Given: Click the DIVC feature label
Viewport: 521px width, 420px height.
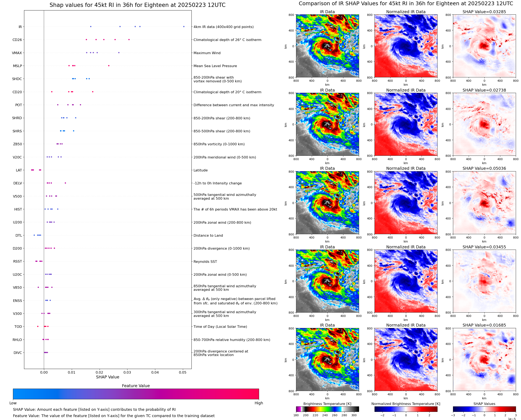Looking at the screenshot, I should tap(18, 353).
